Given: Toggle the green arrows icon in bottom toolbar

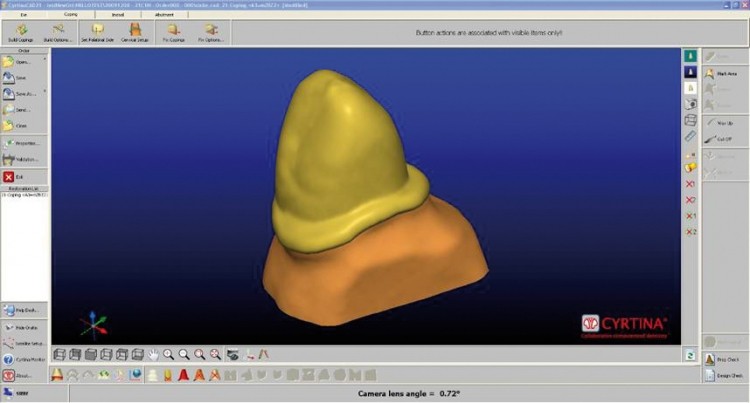Looking at the screenshot, I should 104,375.
